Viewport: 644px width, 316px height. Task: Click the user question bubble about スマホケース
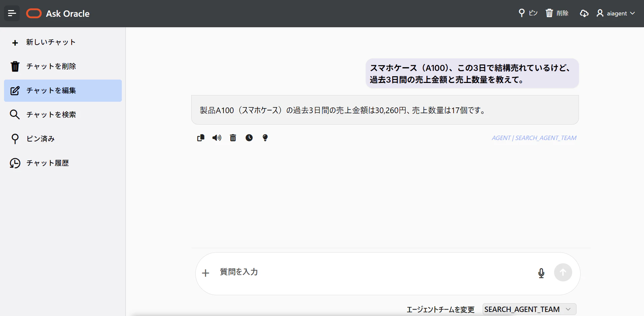pyautogui.click(x=472, y=74)
